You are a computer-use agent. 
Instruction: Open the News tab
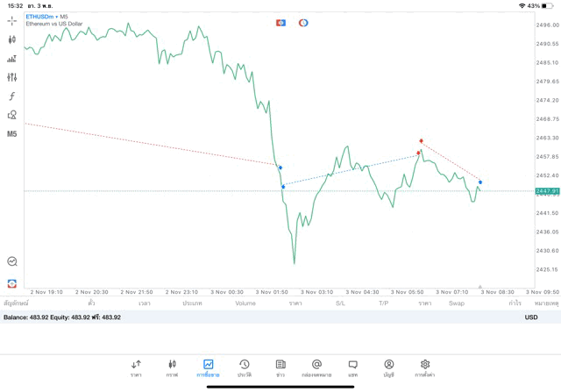[x=280, y=367]
